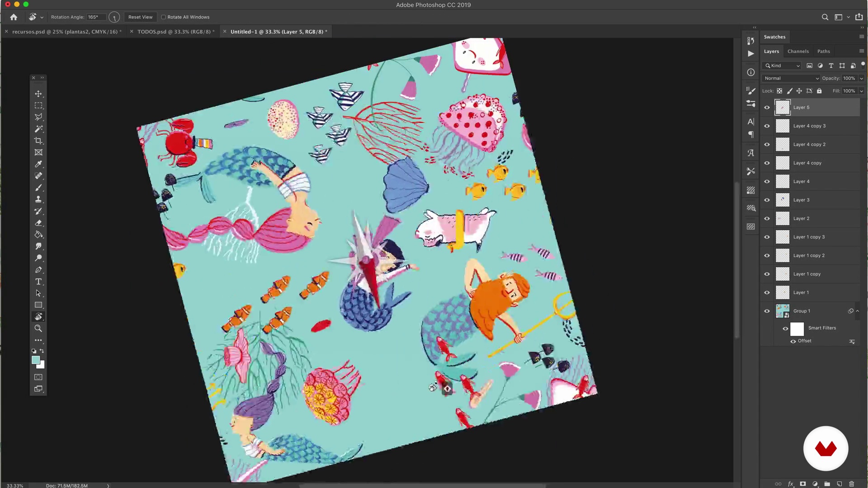
Task: Open the Swatches panel tab
Action: point(774,37)
